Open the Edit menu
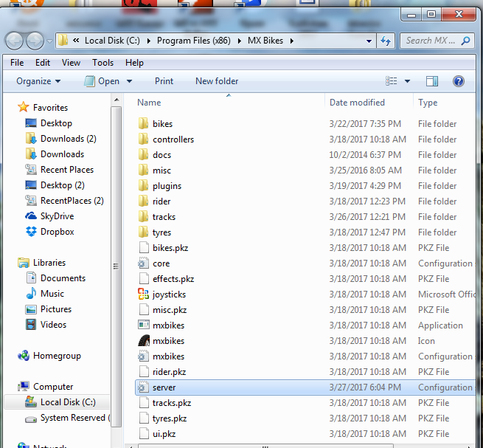 43,63
